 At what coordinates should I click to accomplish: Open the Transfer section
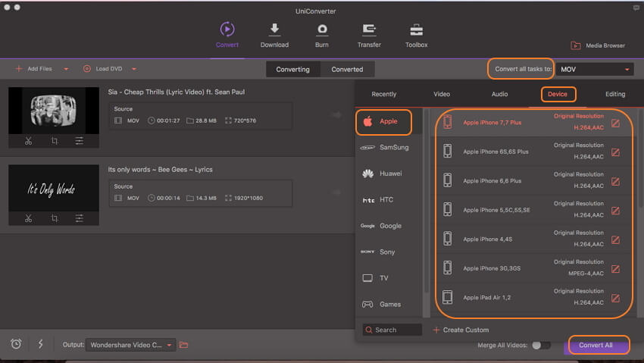369,36
